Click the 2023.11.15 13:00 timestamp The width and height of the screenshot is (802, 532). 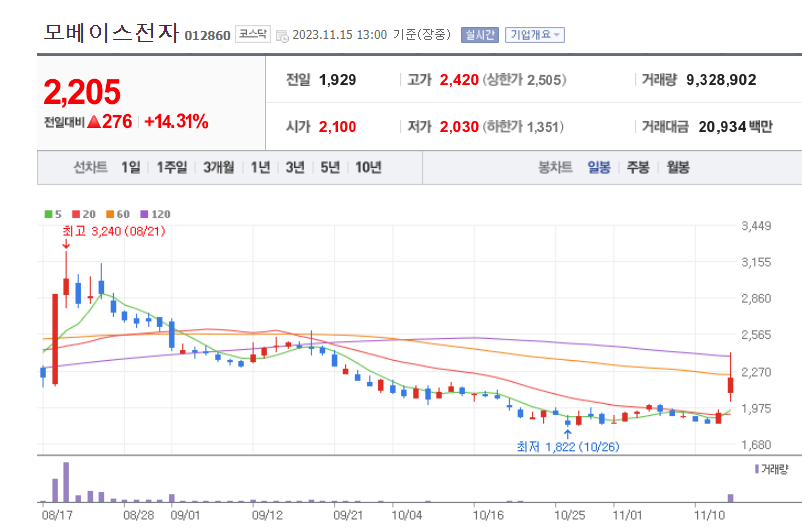point(340,35)
